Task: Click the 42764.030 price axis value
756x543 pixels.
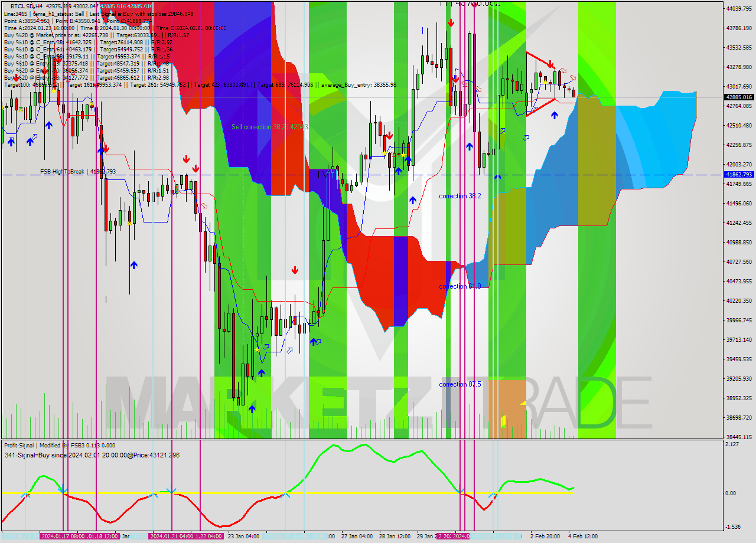Action: tap(739, 106)
